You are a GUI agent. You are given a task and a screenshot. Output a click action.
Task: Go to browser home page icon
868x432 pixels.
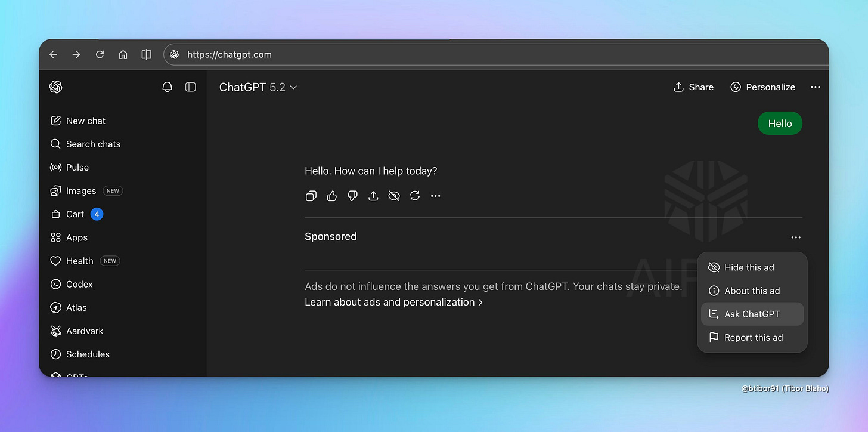123,54
